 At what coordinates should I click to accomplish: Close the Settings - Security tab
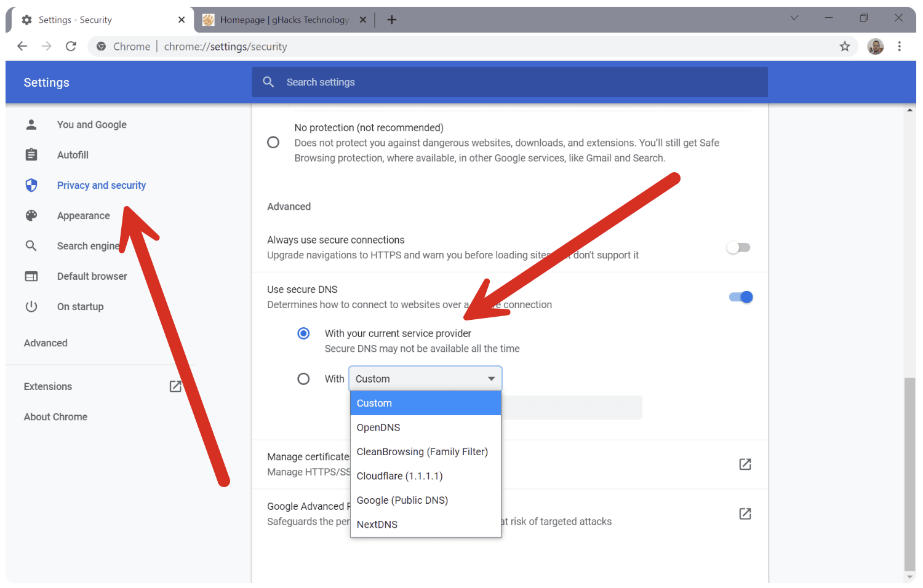pyautogui.click(x=182, y=20)
